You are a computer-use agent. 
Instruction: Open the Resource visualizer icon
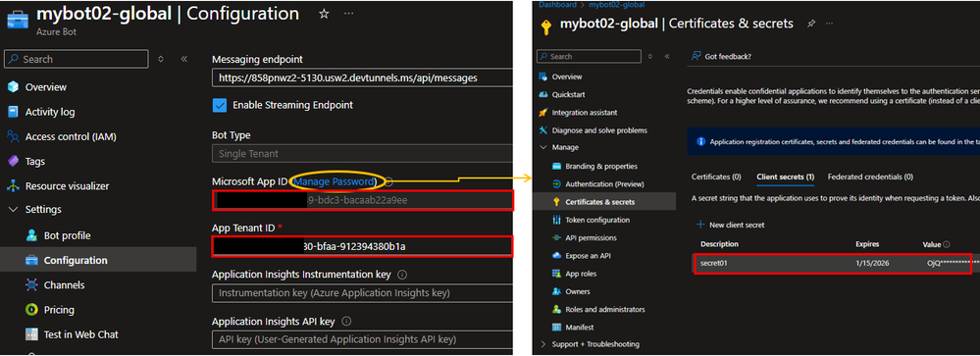click(13, 186)
